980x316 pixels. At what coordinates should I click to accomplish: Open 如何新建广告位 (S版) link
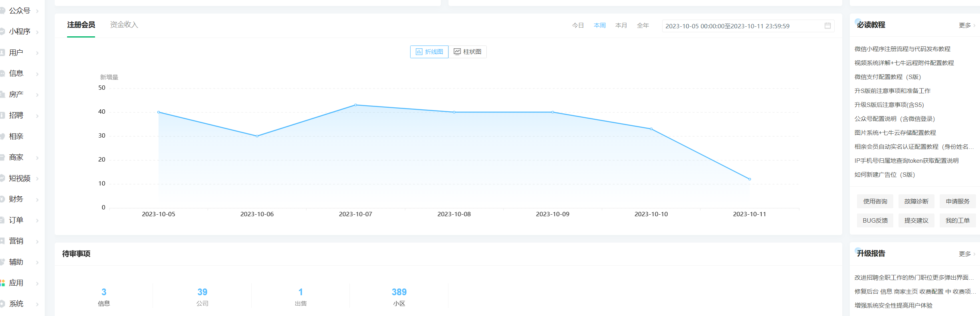pos(885,174)
